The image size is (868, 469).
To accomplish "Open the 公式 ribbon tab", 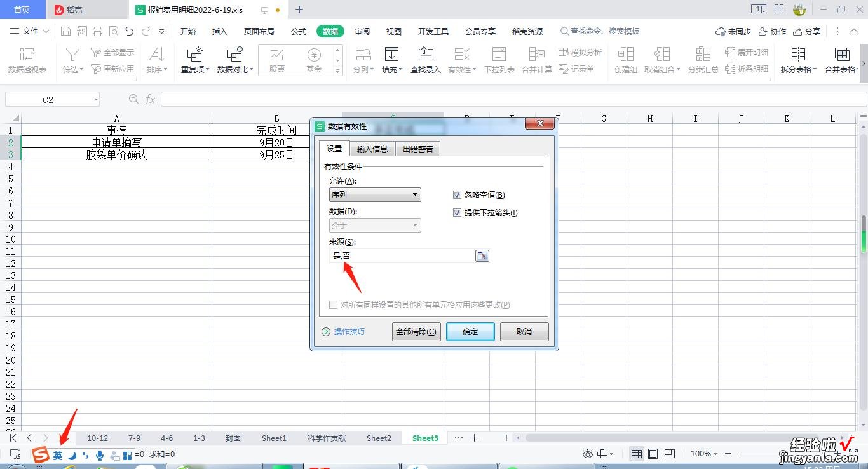I will click(299, 31).
